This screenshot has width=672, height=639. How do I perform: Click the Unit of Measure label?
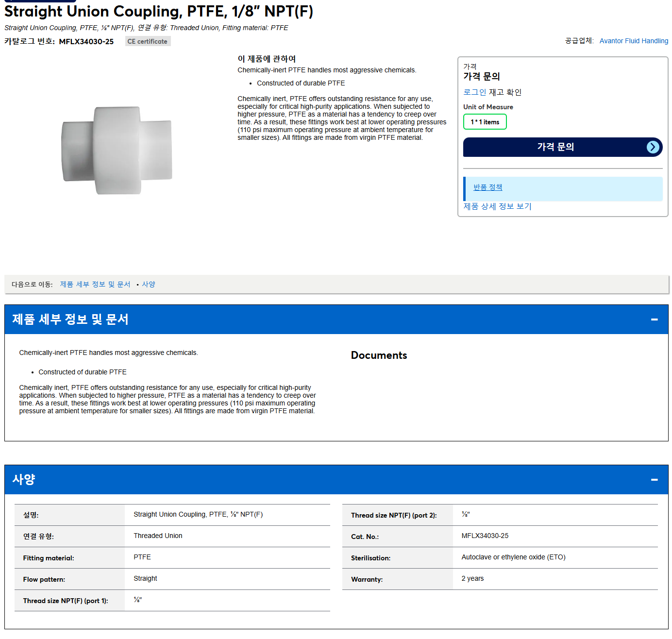[x=488, y=107]
